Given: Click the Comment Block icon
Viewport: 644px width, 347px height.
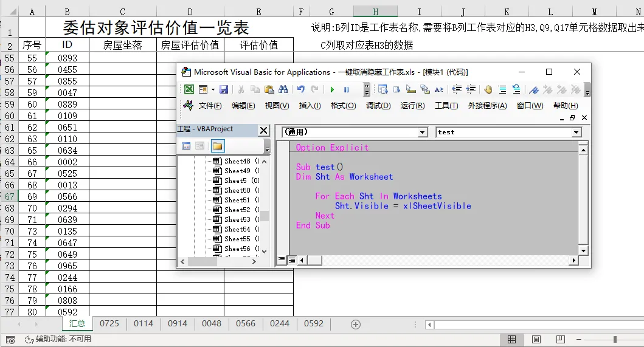Looking at the screenshot, I should pyautogui.click(x=502, y=89).
